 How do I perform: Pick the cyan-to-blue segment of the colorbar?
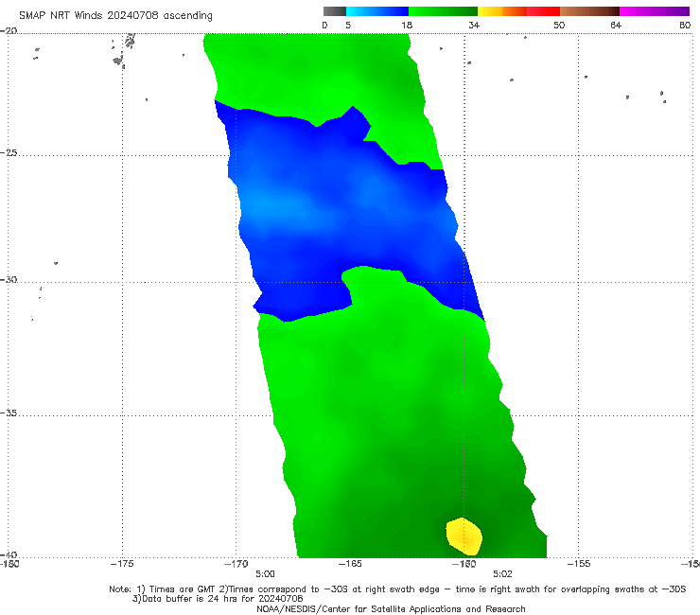point(377,11)
